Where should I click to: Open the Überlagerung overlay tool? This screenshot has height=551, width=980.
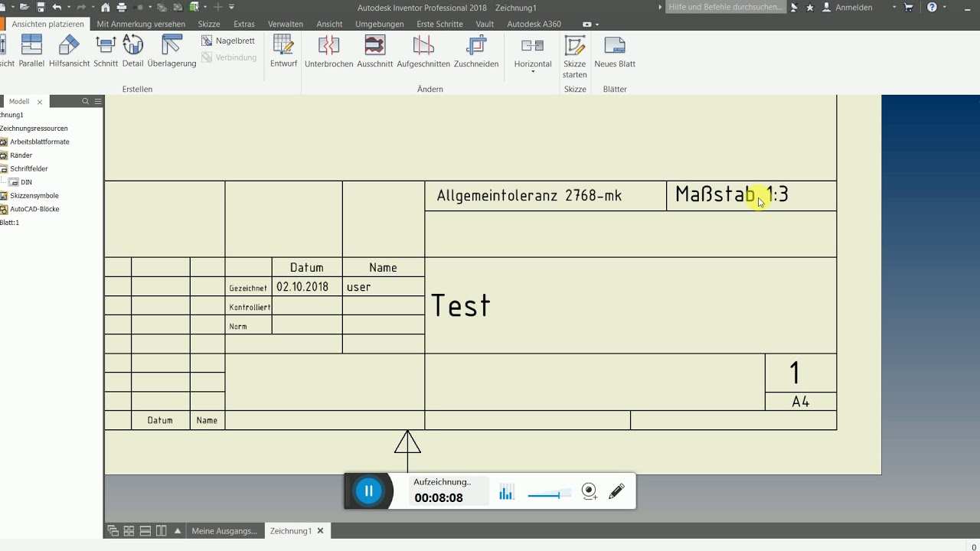(171, 51)
